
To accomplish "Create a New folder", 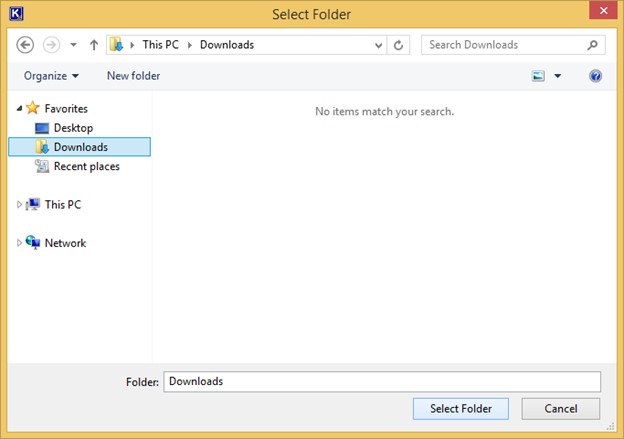I will tap(133, 76).
